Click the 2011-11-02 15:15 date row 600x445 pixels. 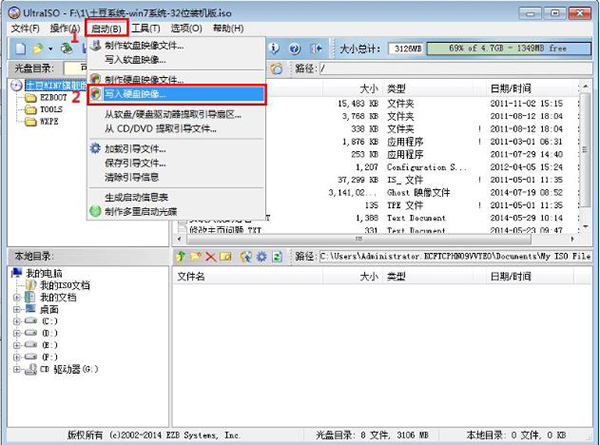point(526,103)
